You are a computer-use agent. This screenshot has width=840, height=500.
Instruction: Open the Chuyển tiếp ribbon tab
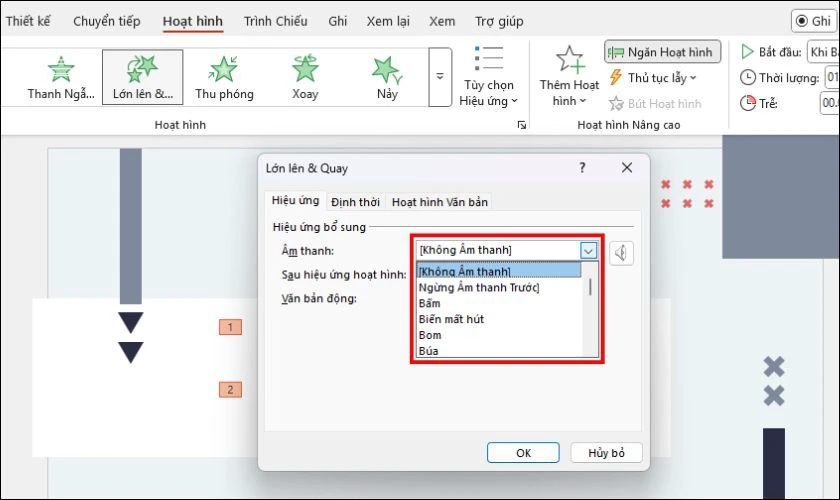coord(107,21)
